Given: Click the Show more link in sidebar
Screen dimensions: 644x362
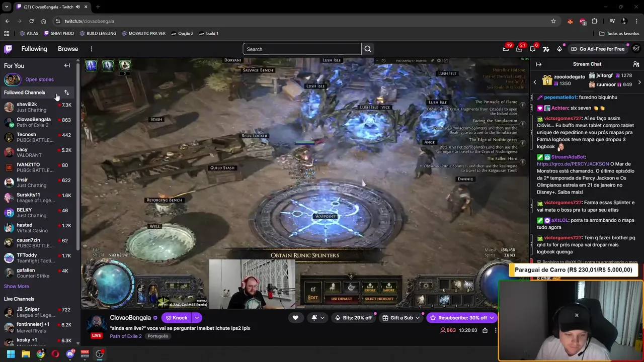Looking at the screenshot, I should pos(17,286).
